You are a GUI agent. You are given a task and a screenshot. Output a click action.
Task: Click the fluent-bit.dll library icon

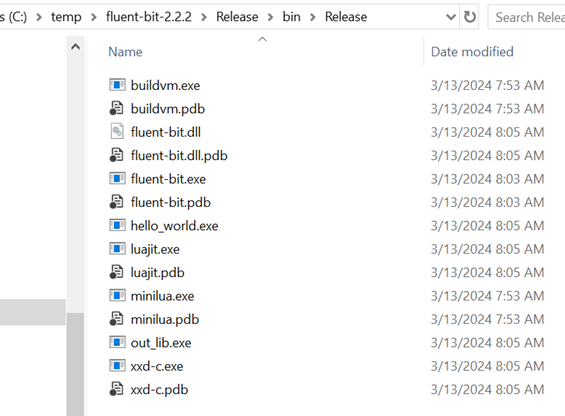117,132
